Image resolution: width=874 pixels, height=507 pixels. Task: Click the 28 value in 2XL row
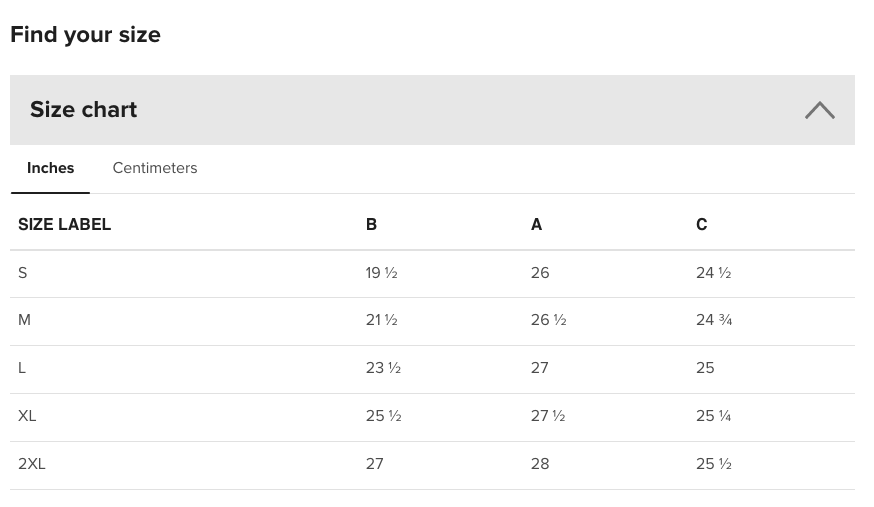540,464
